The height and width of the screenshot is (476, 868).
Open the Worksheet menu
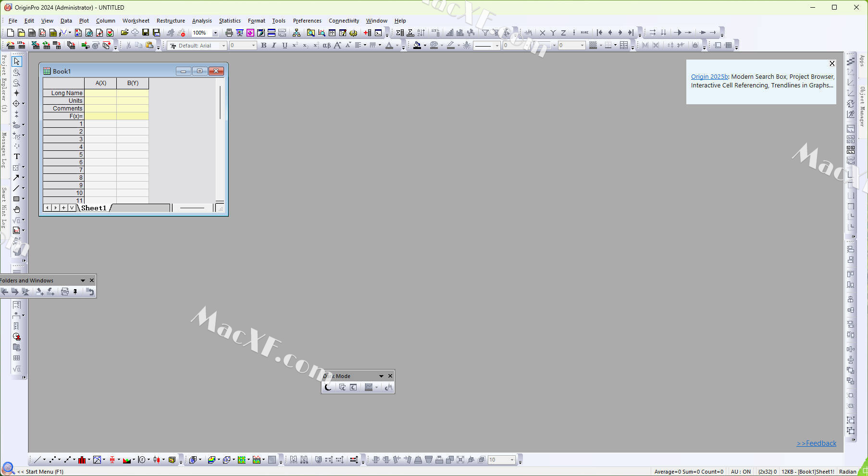(x=136, y=21)
